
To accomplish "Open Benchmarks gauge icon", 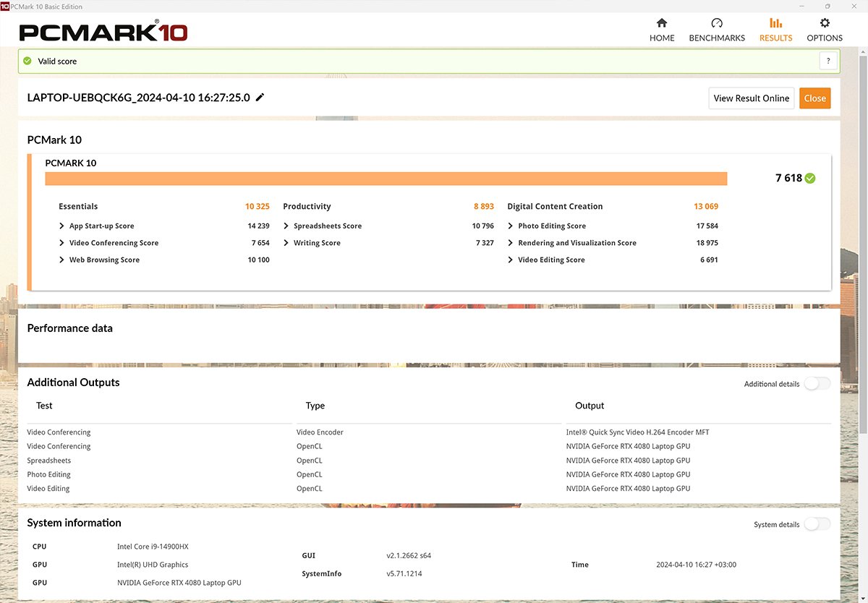I will (x=716, y=23).
